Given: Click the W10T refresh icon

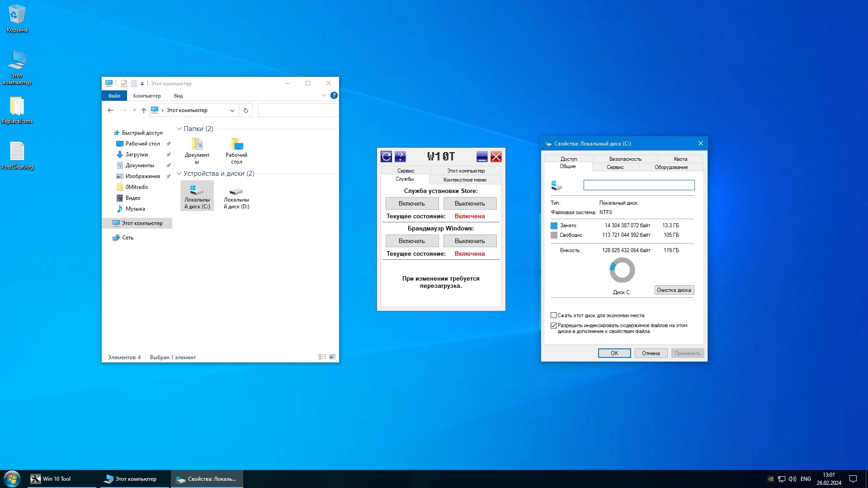Looking at the screenshot, I should [386, 157].
